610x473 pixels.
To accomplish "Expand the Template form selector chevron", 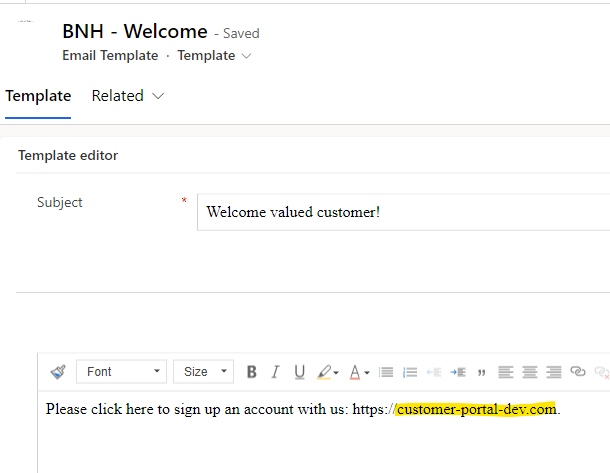I will click(x=247, y=56).
